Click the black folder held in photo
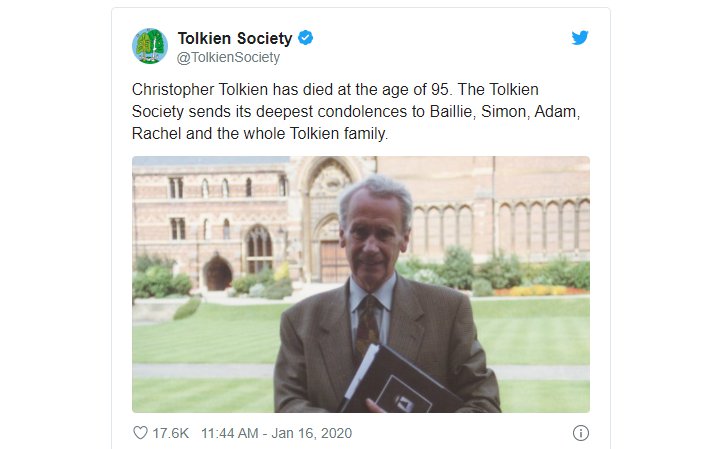The height and width of the screenshot is (449, 720). 397,380
